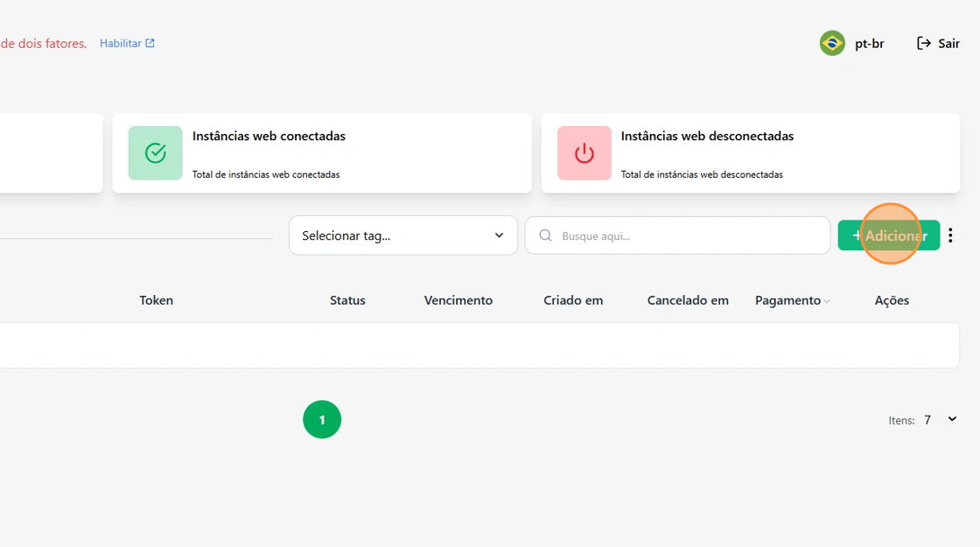Click the plus icon on Adicionar
The height and width of the screenshot is (547, 980).
click(857, 235)
